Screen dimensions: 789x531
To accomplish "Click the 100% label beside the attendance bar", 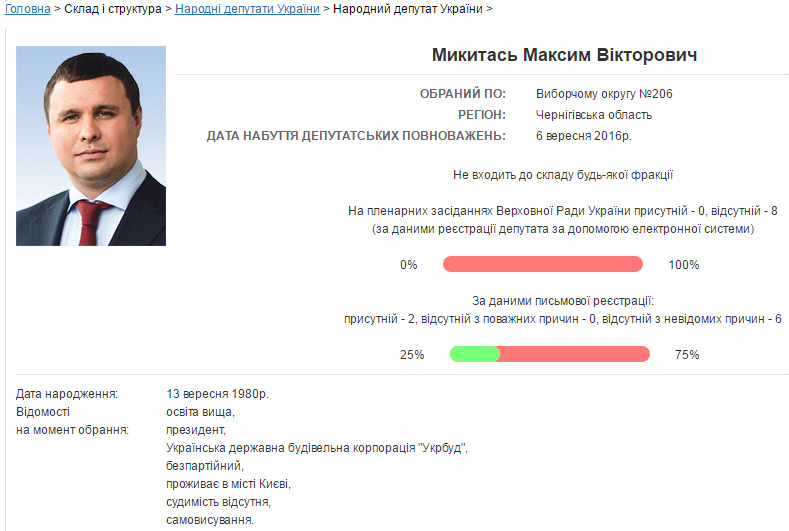I will tap(684, 265).
